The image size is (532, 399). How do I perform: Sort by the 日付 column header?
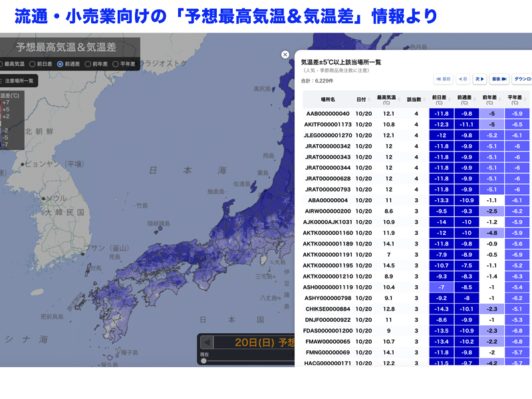(x=361, y=99)
